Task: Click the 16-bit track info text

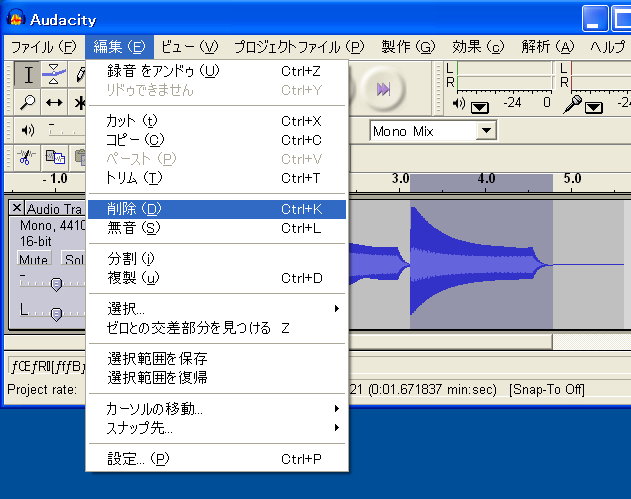Action: click(36, 241)
